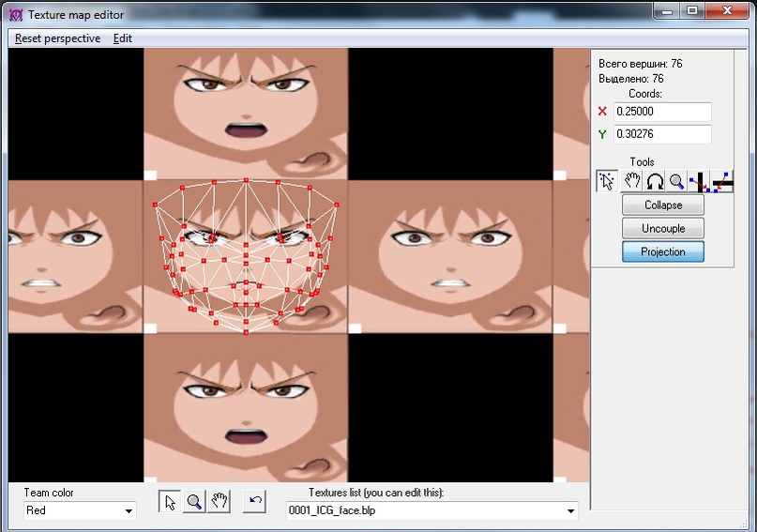Click the Textures list label text

point(376,493)
